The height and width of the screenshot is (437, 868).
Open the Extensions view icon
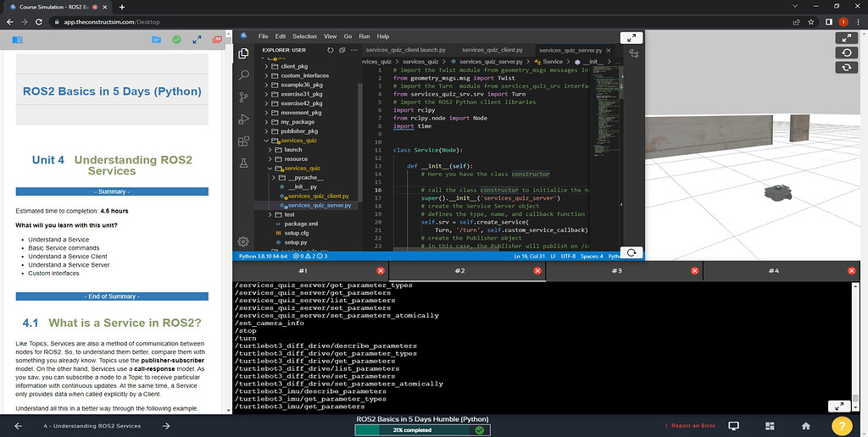click(243, 141)
